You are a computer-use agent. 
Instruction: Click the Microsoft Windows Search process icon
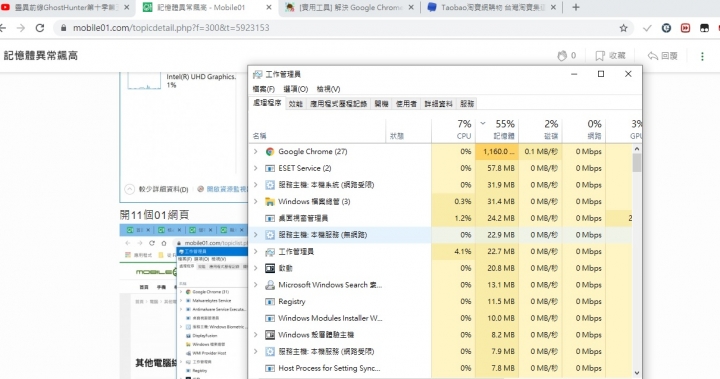click(x=270, y=285)
